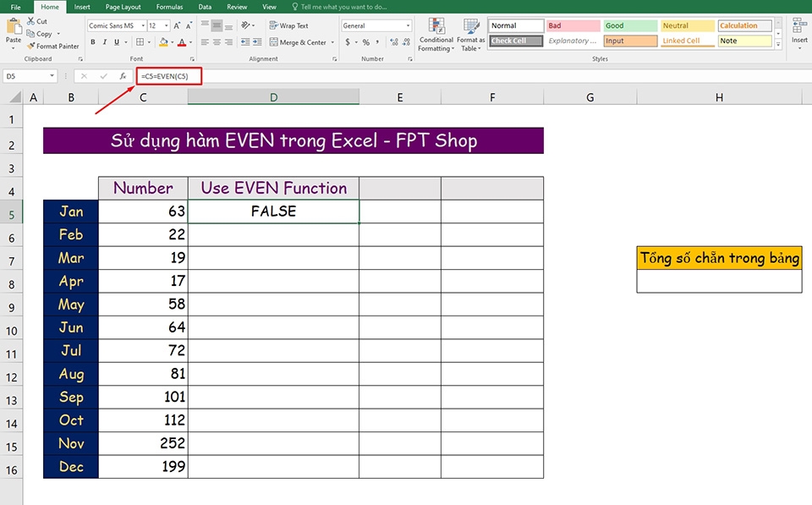This screenshot has height=505, width=812.
Task: Open the font size 12 dropdown
Action: 167,25
